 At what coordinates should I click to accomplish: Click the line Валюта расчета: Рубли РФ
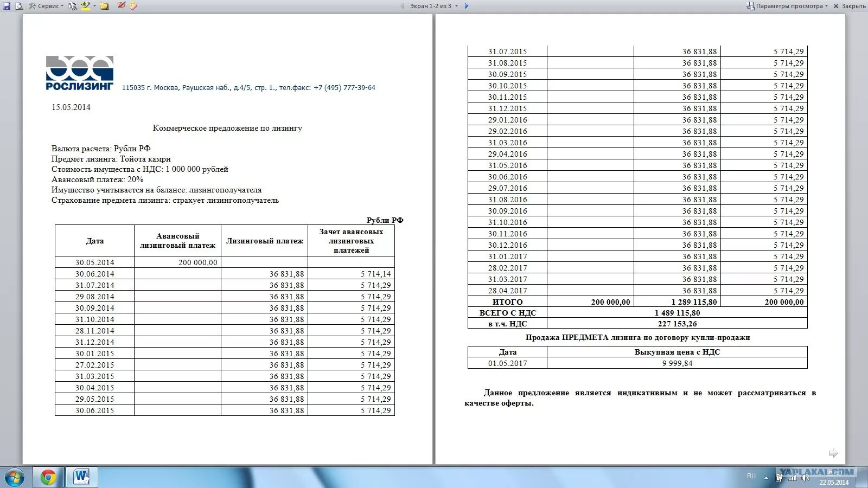pos(101,149)
